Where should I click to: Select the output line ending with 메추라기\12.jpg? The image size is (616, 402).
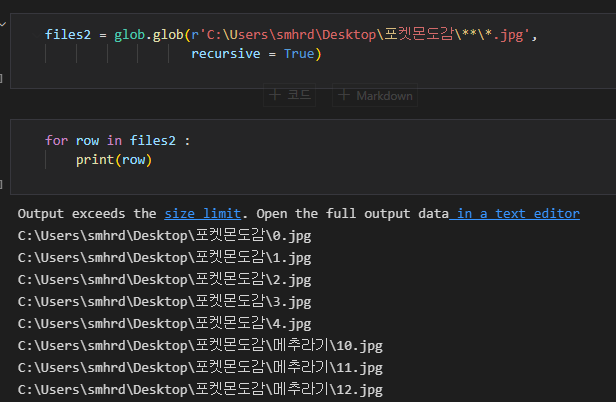coord(200,390)
